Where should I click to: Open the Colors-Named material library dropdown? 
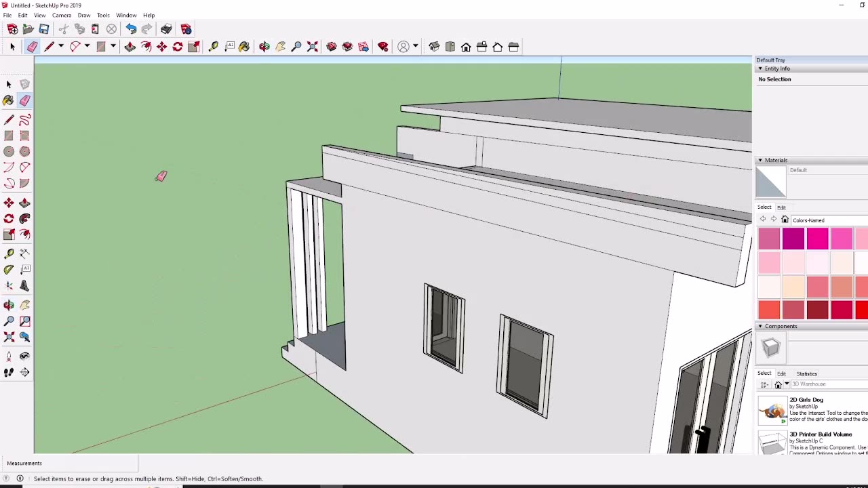tap(829, 220)
